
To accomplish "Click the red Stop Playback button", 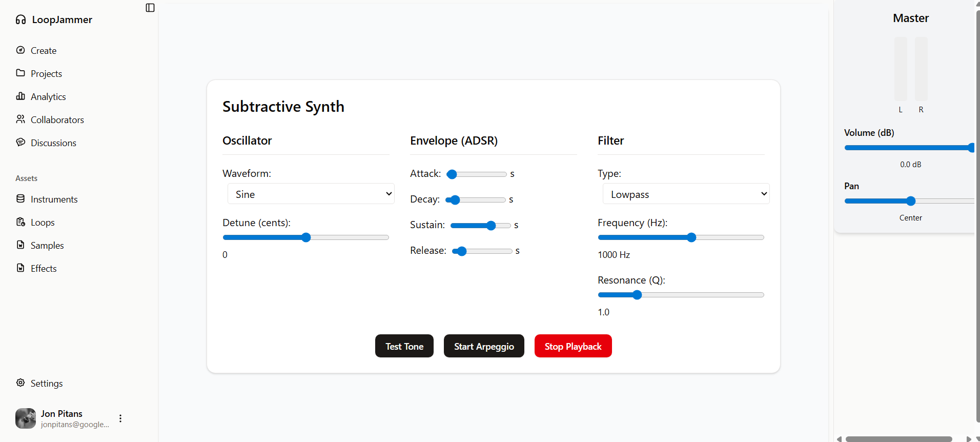I will point(573,346).
